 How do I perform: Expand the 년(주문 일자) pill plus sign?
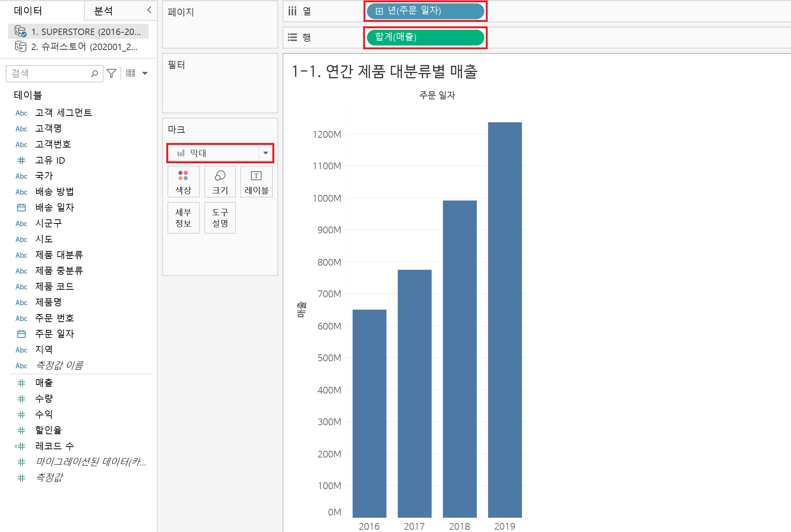point(379,11)
